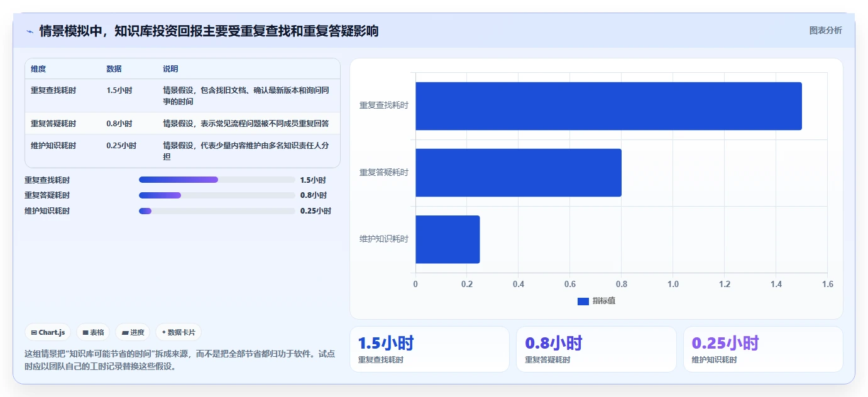Click the 重复答疑耗时 label in the progress list
This screenshot has height=397, width=868.
point(47,195)
